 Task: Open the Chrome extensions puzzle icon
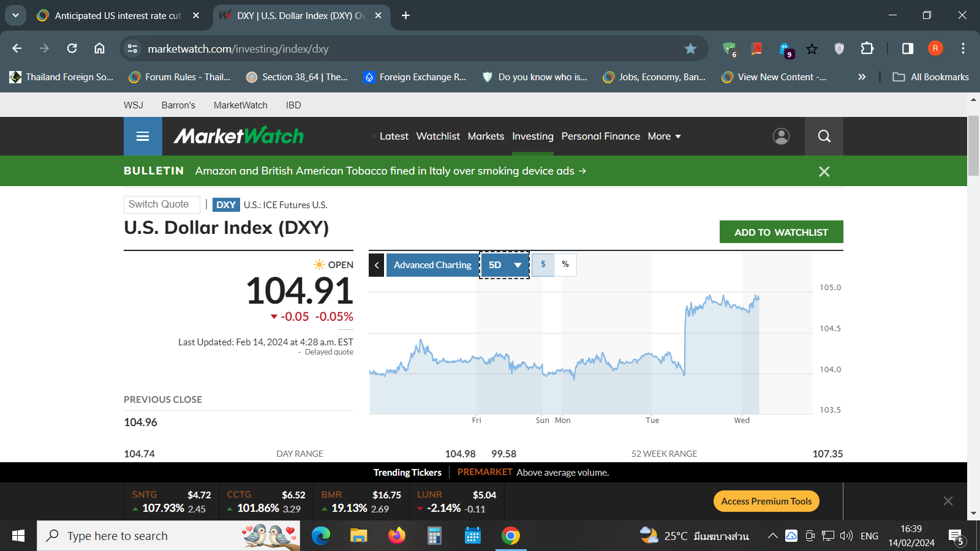[x=867, y=48]
